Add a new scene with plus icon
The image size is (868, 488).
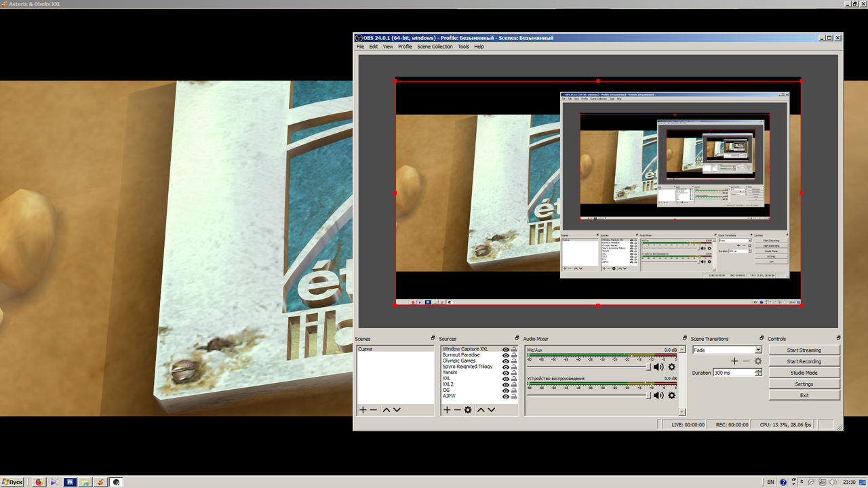(363, 410)
